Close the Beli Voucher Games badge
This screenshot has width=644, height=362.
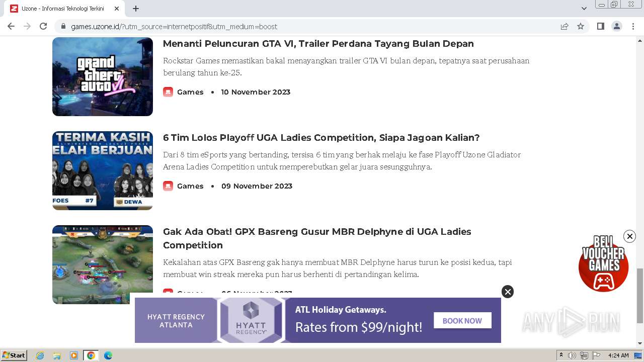[x=629, y=236]
